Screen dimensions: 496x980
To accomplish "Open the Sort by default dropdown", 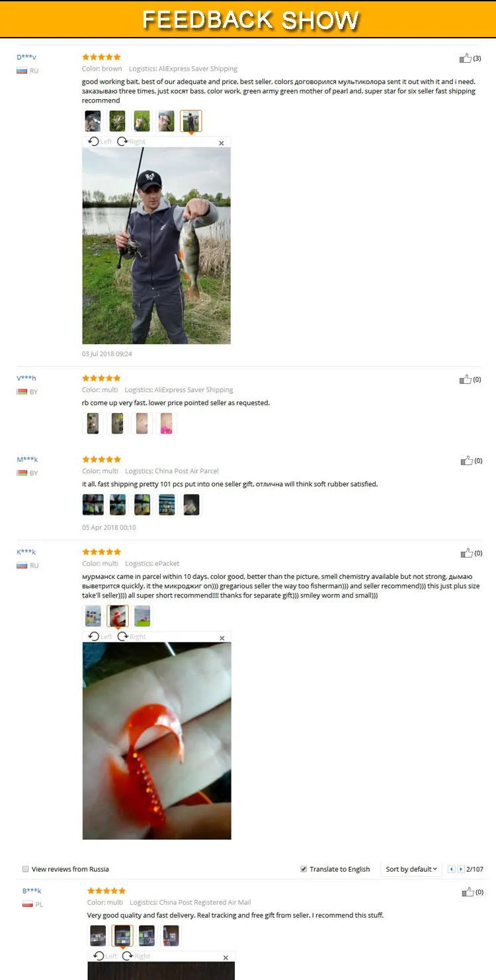I will pos(411,869).
